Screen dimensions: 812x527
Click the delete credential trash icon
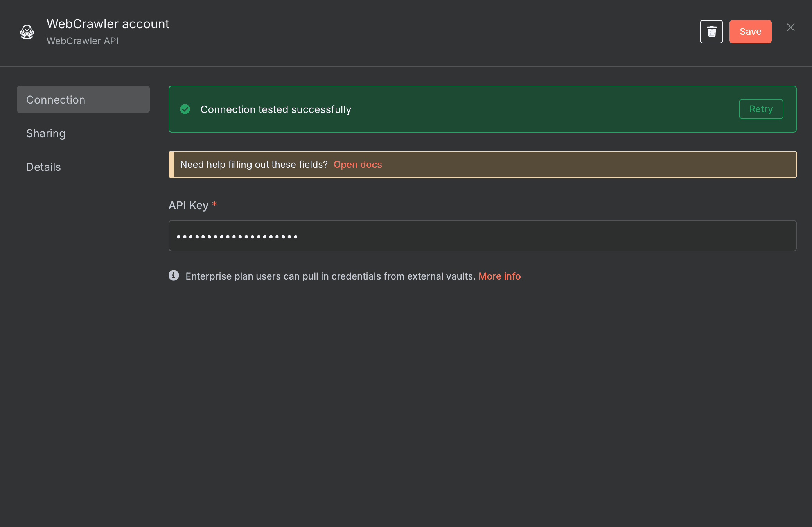(x=711, y=32)
